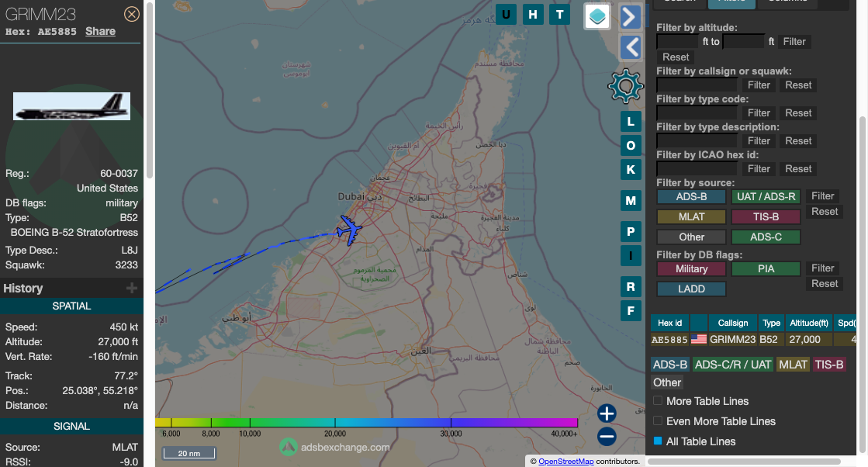Reset the type description filter
The width and height of the screenshot is (868, 467).
tap(798, 141)
